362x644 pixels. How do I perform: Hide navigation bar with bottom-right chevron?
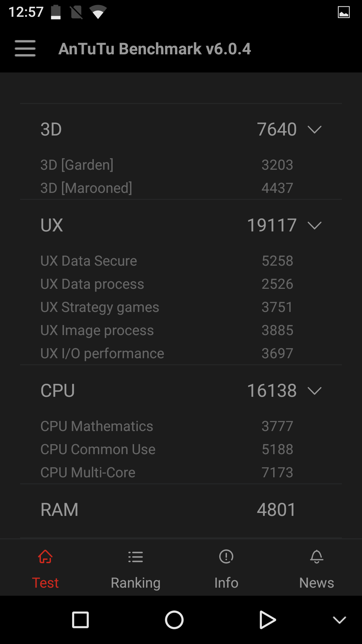(339, 620)
